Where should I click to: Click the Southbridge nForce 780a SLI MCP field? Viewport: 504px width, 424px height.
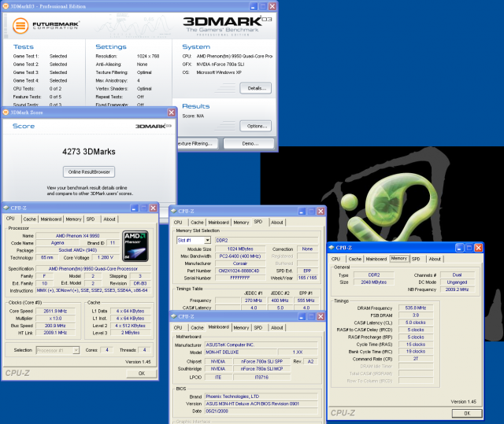(x=261, y=369)
